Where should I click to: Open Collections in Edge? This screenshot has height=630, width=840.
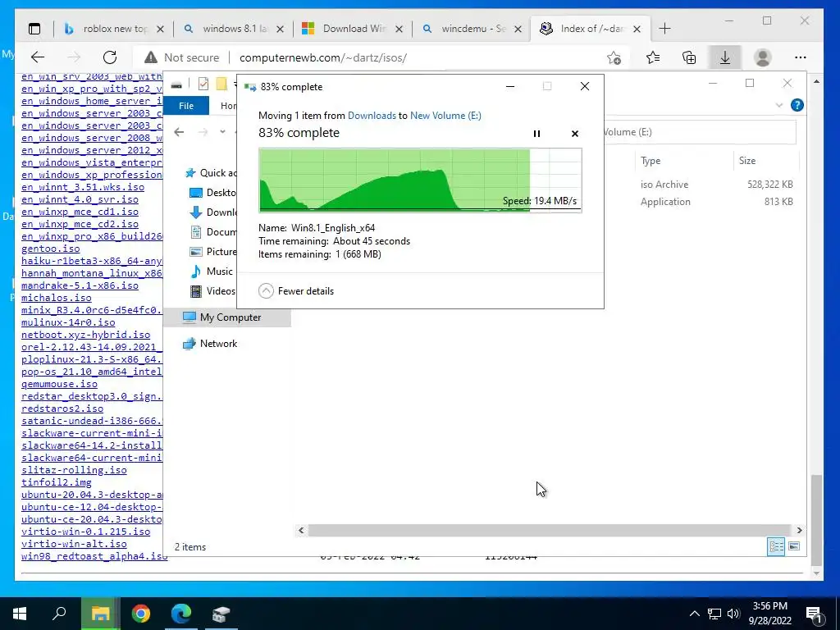click(689, 57)
